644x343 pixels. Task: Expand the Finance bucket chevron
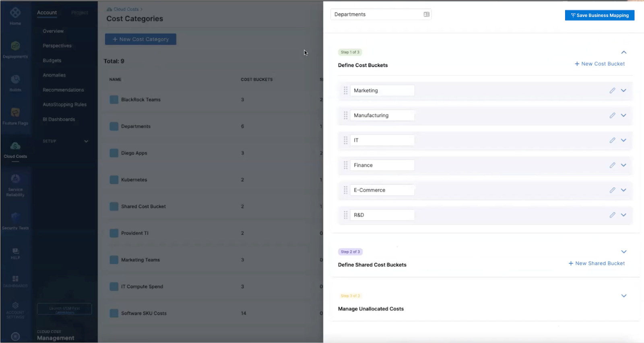pos(623,165)
